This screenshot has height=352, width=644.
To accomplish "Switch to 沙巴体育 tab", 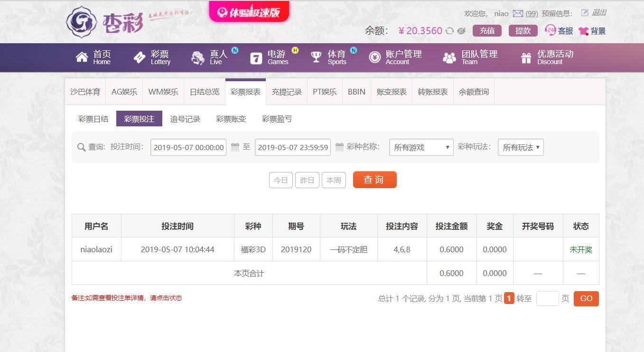I will click(x=85, y=92).
